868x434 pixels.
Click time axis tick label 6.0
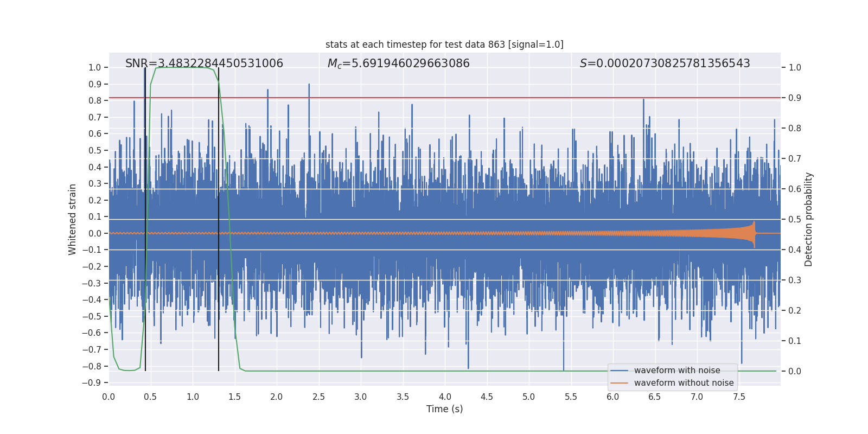coord(613,397)
